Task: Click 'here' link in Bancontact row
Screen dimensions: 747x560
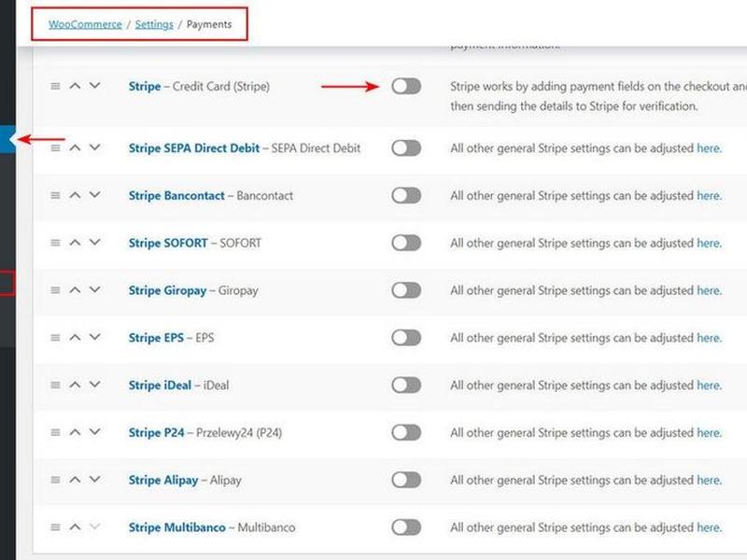Action: [709, 196]
